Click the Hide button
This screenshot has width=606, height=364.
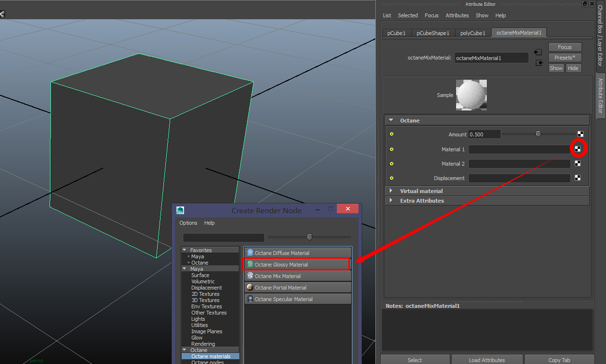point(573,68)
